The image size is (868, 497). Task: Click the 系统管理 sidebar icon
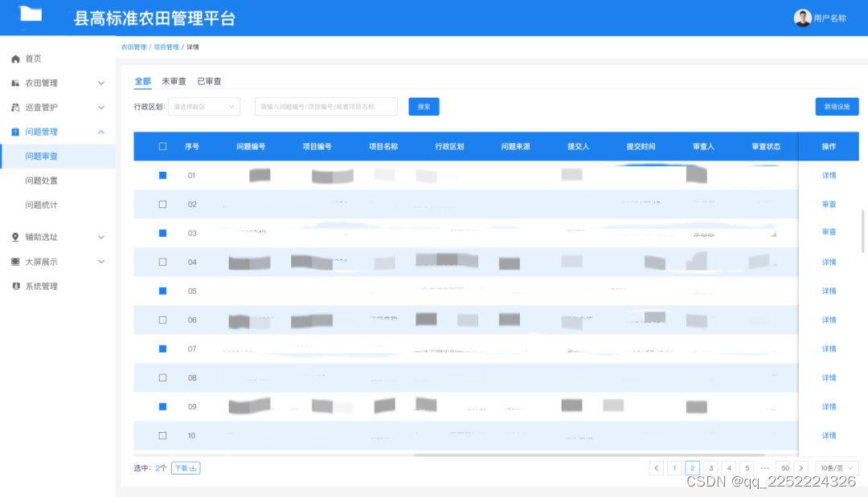15,286
